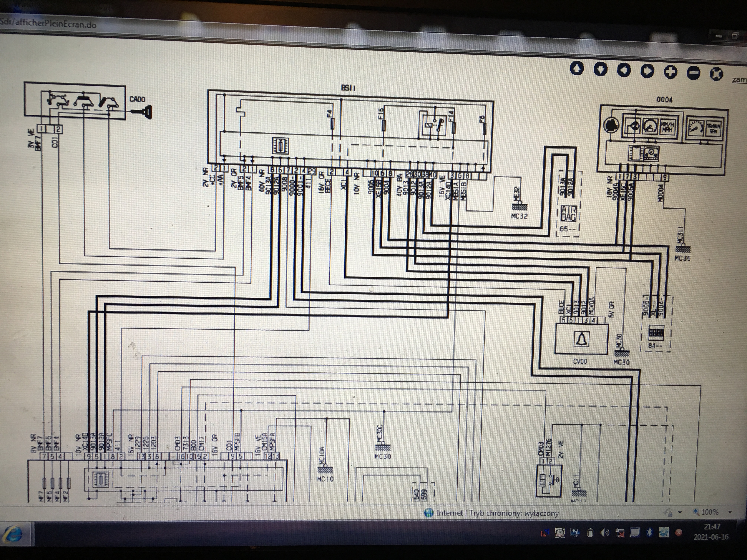Fit diagram to screen icon
This screenshot has width=747, height=560.
[x=717, y=74]
